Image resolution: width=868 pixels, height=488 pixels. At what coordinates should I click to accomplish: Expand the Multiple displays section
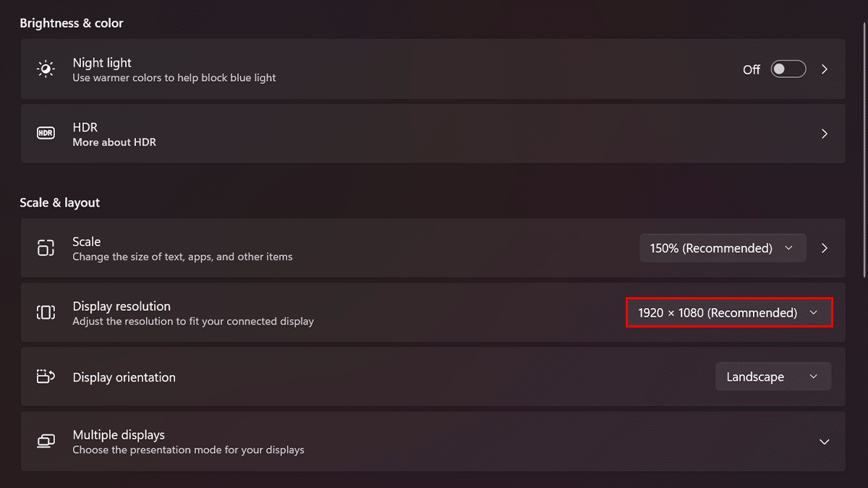tap(824, 442)
